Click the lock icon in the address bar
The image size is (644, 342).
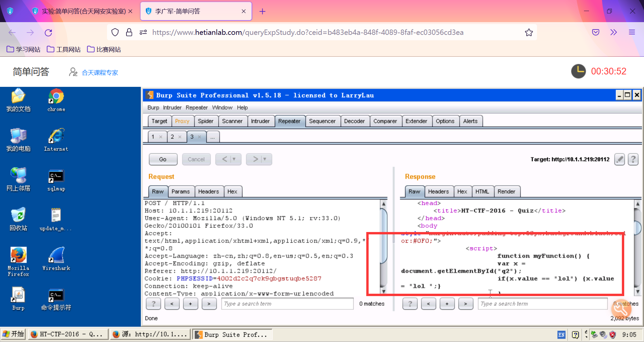click(x=129, y=33)
